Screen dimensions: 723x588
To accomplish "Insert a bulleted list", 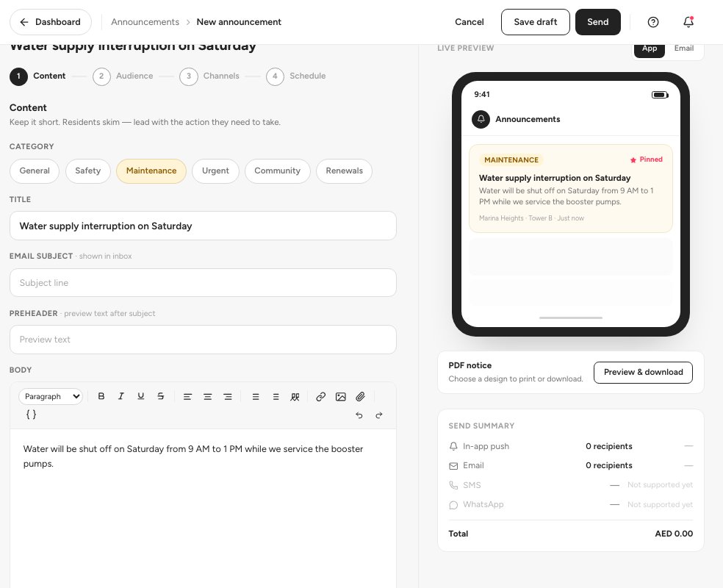I will click(x=256, y=397).
